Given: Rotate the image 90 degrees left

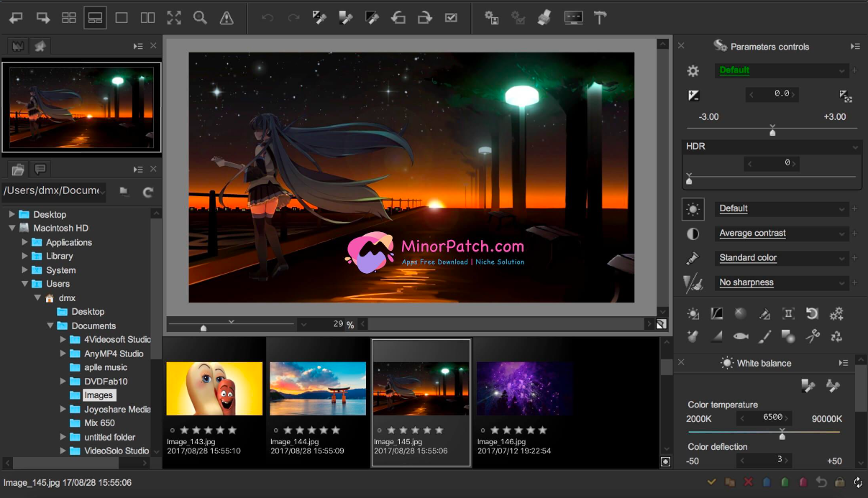Looking at the screenshot, I should coord(398,18).
